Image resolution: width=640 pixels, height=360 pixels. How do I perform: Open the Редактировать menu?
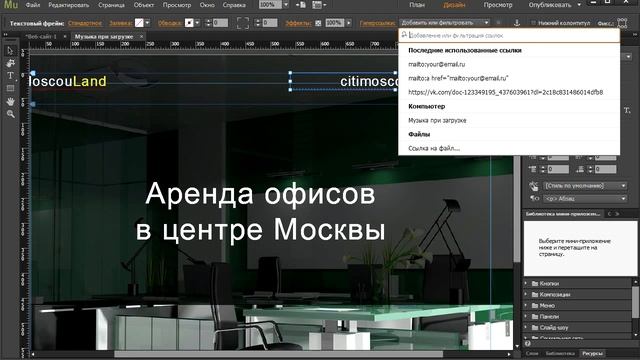pos(69,5)
